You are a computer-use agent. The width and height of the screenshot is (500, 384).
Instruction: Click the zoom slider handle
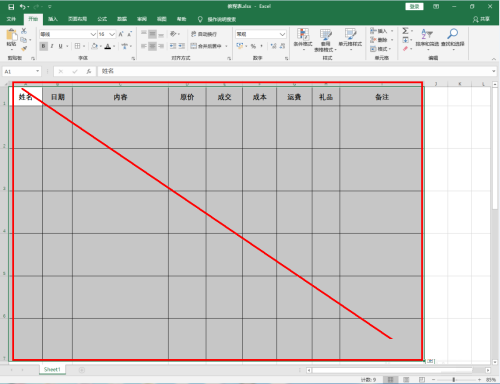pos(454,380)
